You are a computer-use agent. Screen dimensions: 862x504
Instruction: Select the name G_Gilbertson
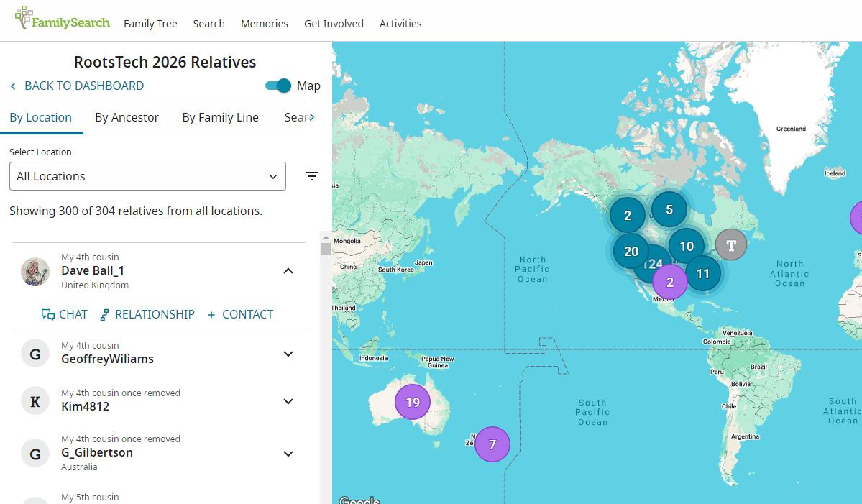tap(97, 452)
